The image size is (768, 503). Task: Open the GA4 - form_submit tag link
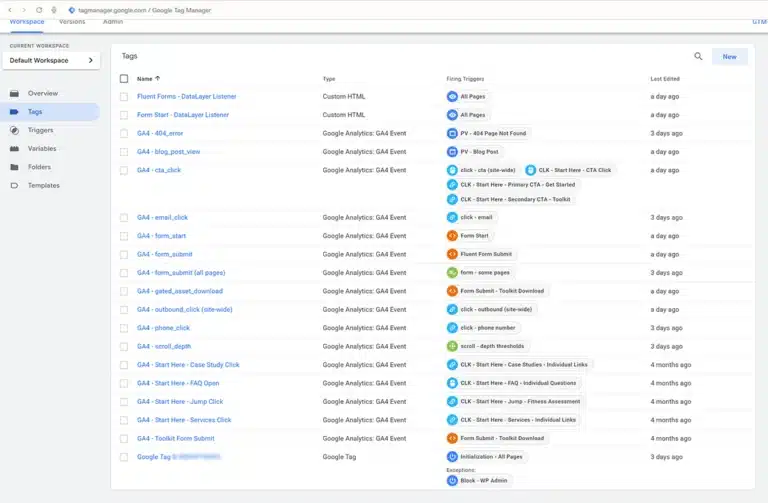165,254
